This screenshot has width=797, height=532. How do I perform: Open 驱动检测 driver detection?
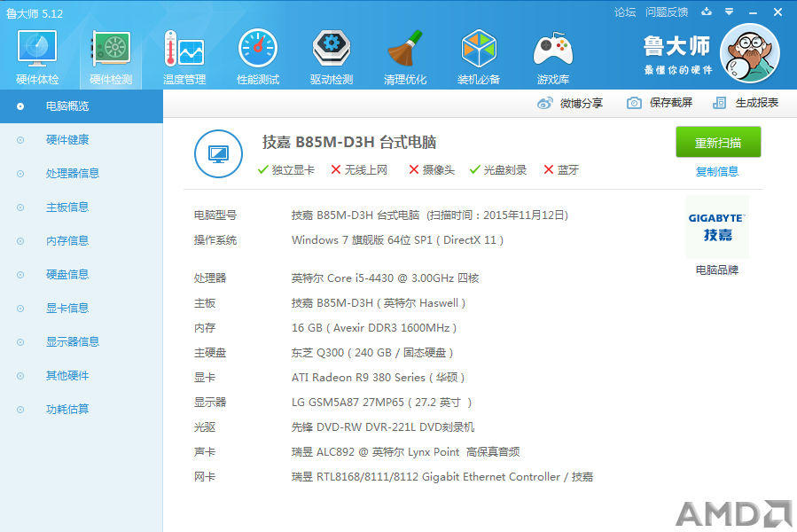tap(332, 57)
